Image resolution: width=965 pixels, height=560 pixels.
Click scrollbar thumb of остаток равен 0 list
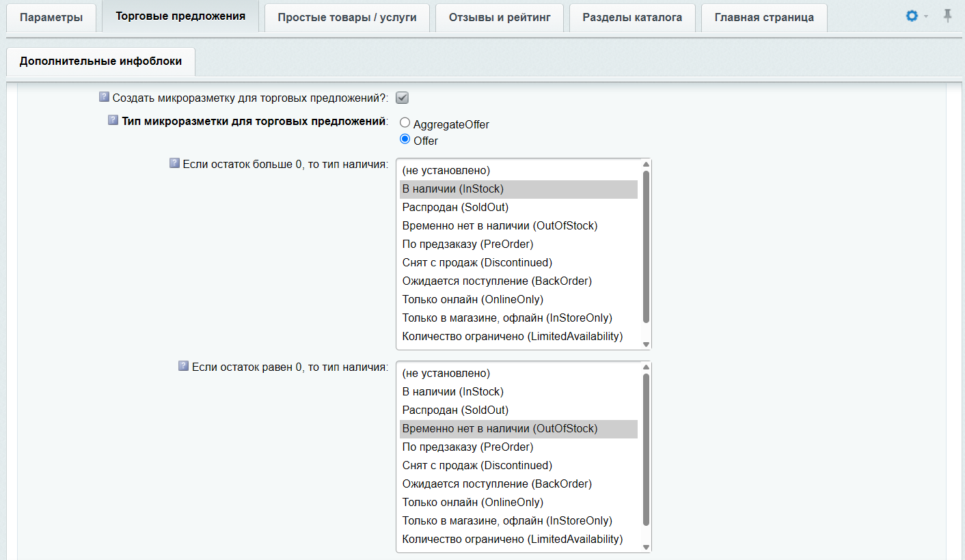tap(647, 449)
